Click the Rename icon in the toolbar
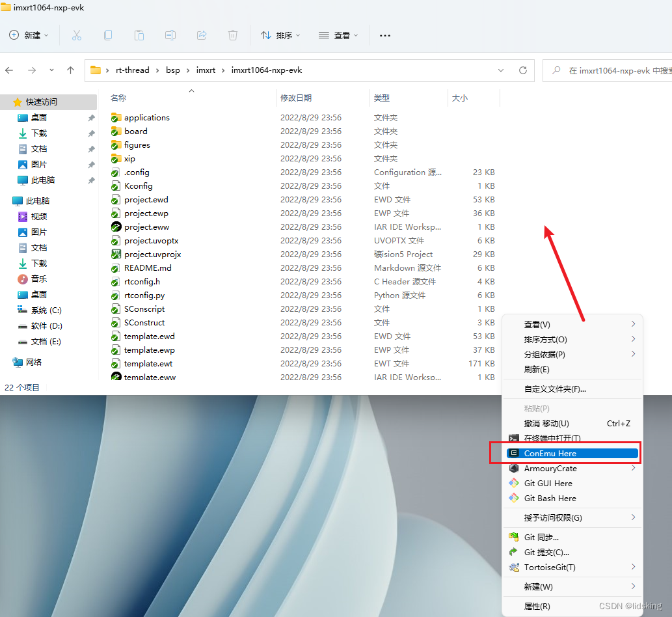672x617 pixels. point(170,35)
